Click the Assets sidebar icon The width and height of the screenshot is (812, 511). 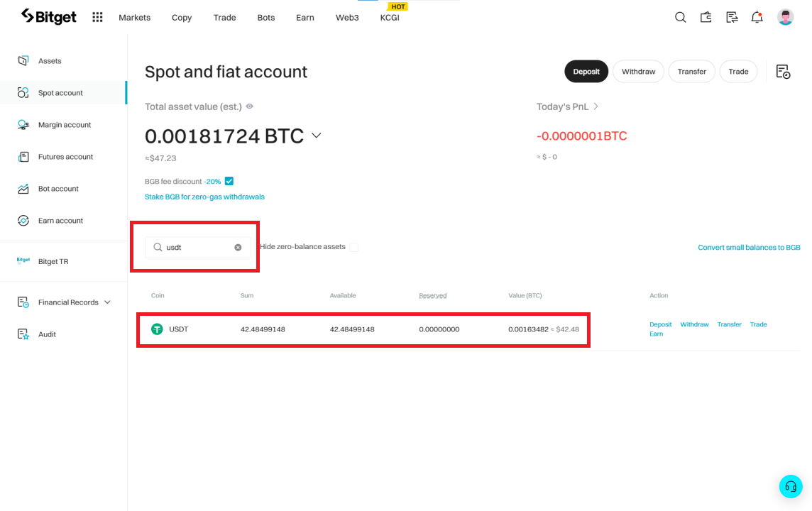pyautogui.click(x=23, y=60)
